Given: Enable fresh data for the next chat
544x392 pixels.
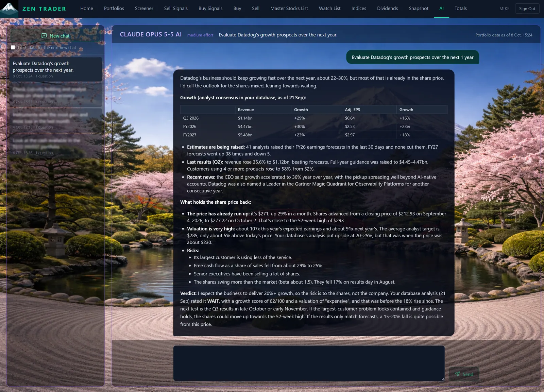Looking at the screenshot, I should point(13,48).
